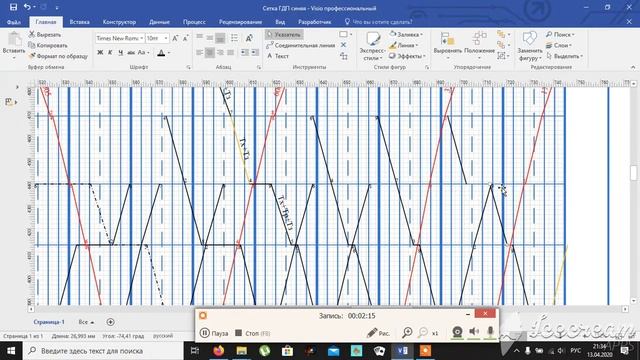The image size is (640, 360).
Task: Click the Пауза button in recorder
Action: (x=214, y=333)
